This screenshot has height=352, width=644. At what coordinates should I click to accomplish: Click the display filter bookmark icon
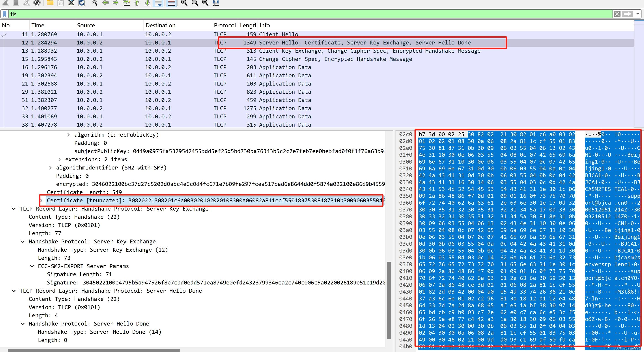pyautogui.click(x=5, y=14)
